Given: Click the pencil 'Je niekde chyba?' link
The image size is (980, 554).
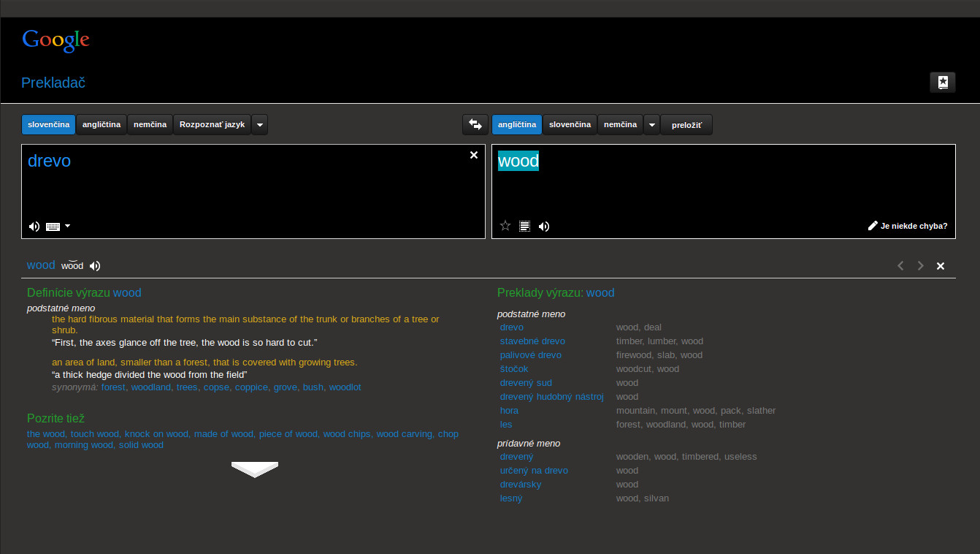Looking at the screenshot, I should [908, 226].
